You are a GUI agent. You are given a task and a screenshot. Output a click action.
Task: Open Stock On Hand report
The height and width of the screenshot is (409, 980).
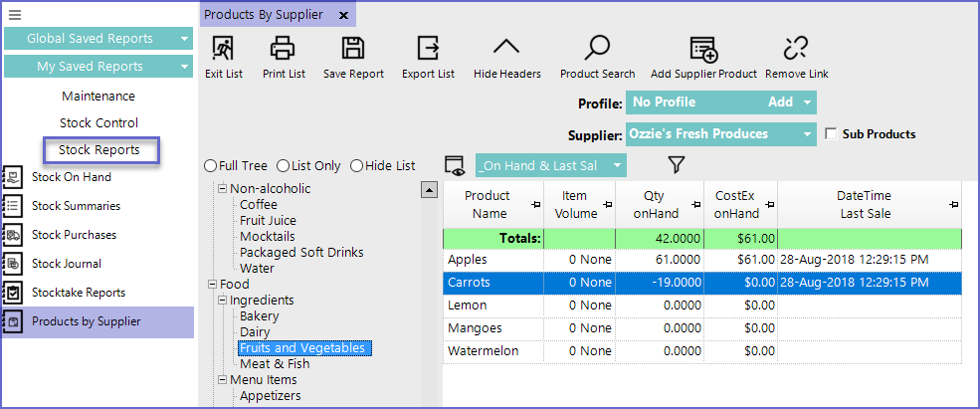click(72, 177)
